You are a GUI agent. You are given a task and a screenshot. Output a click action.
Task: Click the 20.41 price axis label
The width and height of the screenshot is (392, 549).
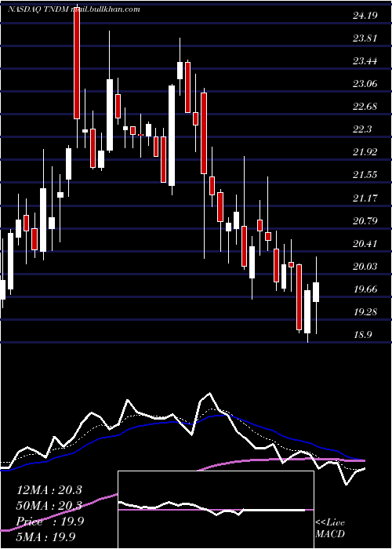[365, 244]
